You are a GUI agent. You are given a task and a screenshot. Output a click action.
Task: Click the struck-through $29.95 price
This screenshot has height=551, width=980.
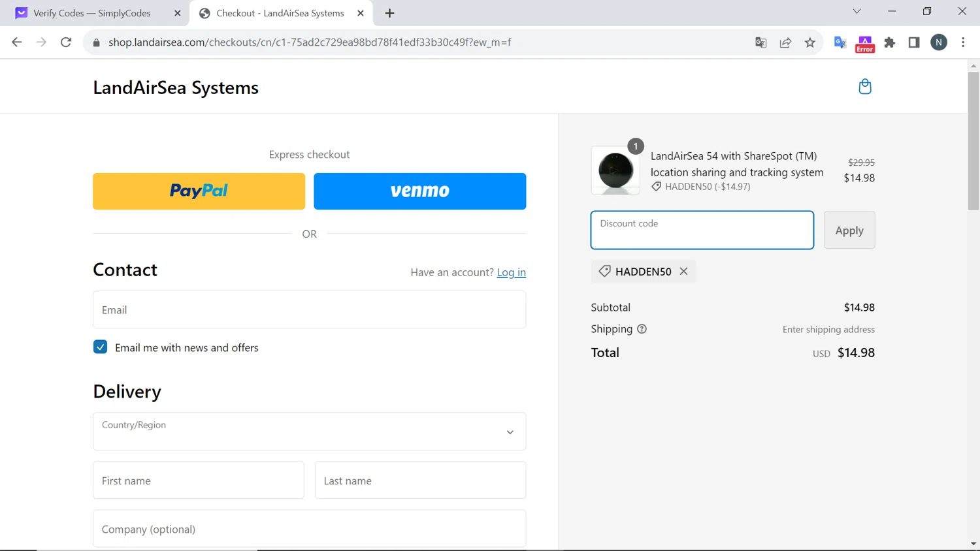[x=861, y=163]
